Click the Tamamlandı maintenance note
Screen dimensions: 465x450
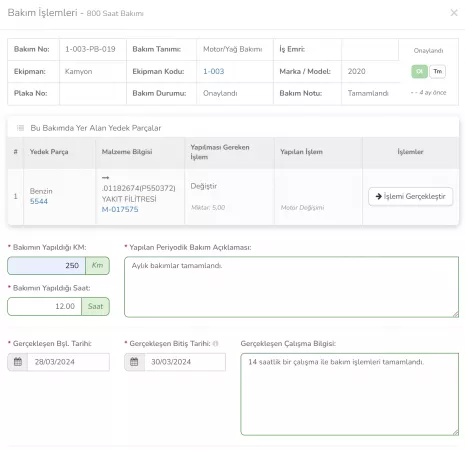coord(368,93)
